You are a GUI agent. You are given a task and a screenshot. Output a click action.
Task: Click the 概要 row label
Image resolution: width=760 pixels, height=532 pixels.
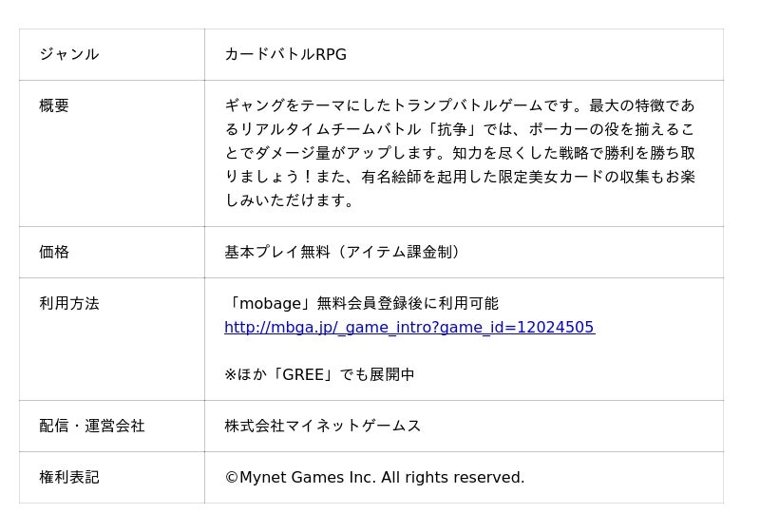pos(54,105)
